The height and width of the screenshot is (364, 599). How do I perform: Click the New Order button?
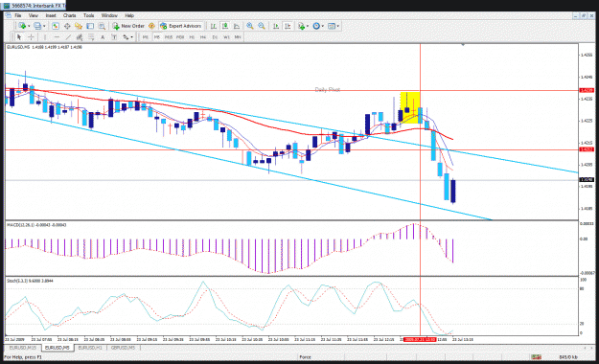tap(128, 26)
